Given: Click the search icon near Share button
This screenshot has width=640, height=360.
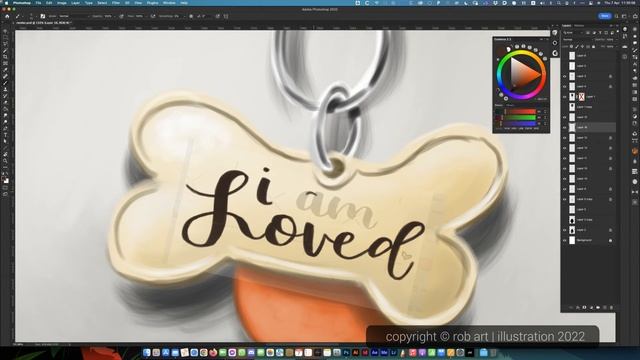Looking at the screenshot, I should [x=616, y=16].
